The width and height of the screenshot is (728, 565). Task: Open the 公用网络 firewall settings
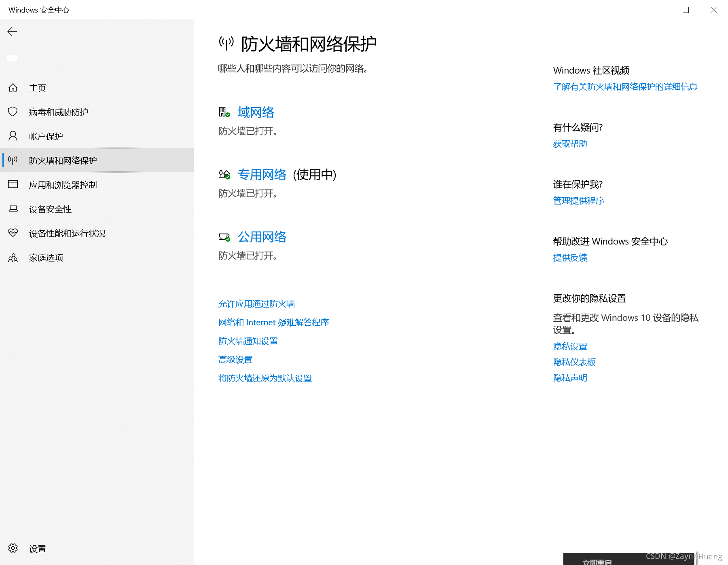click(262, 236)
